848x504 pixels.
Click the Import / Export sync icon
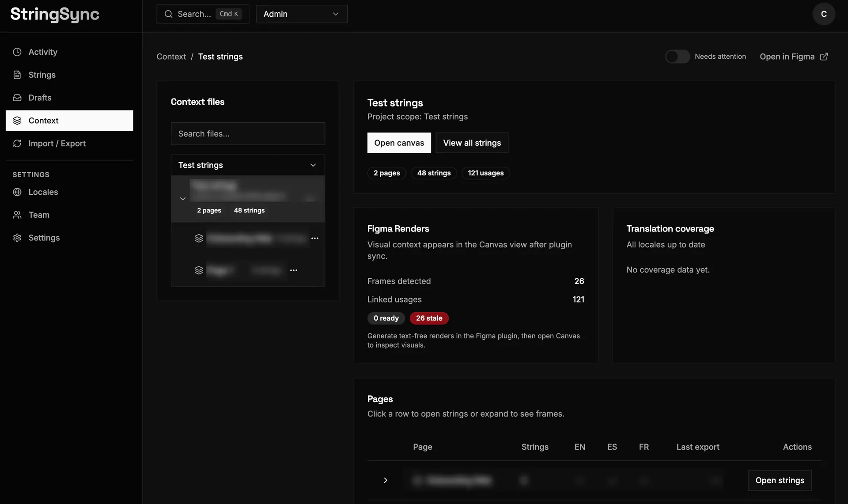point(17,144)
